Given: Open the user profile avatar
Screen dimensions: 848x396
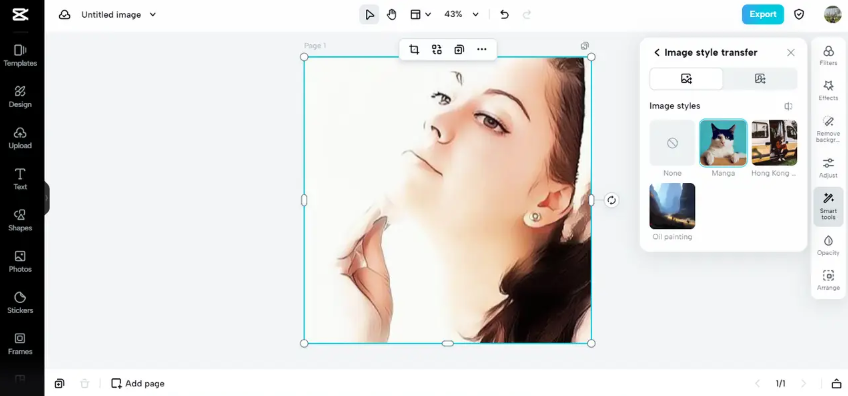Looking at the screenshot, I should (832, 15).
